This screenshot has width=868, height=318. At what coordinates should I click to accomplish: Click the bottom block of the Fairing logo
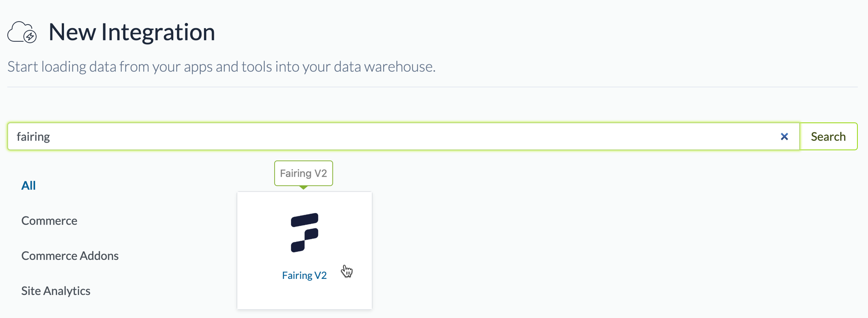[x=298, y=246]
